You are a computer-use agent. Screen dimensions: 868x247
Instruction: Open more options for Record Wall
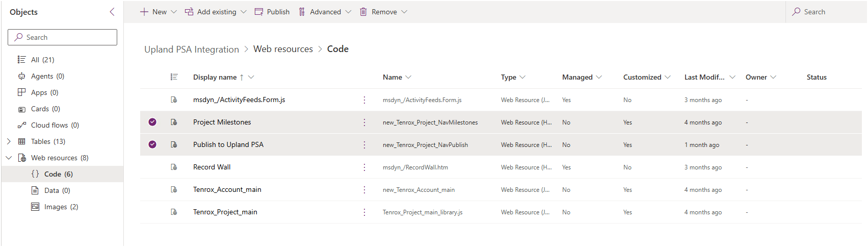[x=364, y=167]
